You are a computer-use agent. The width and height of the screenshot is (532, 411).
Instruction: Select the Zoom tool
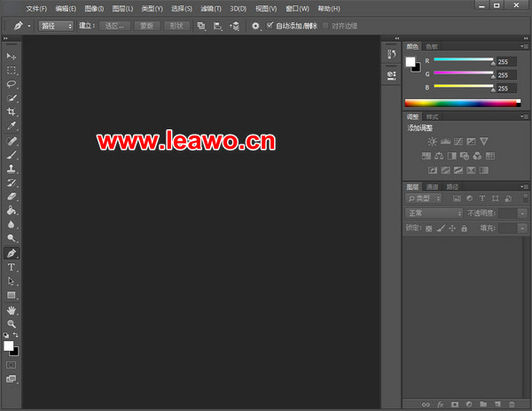click(x=12, y=324)
